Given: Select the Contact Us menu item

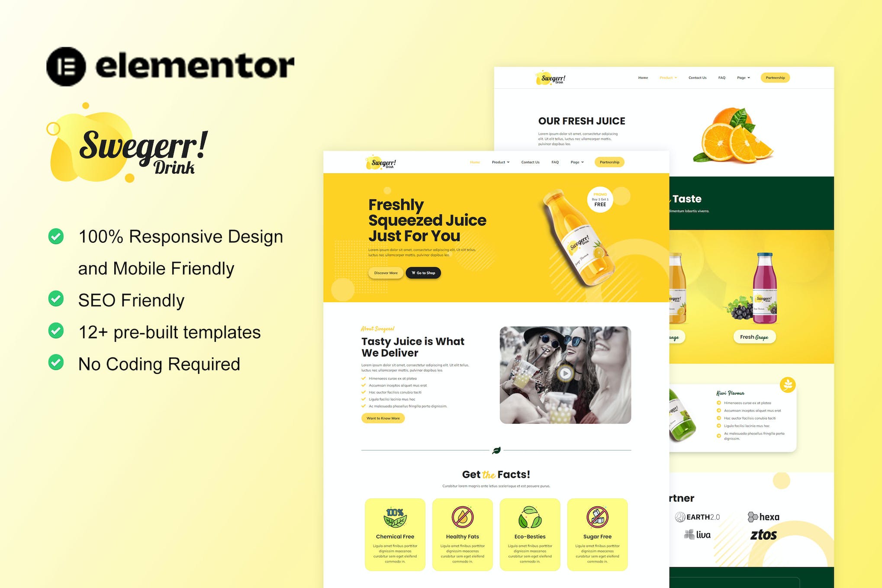Looking at the screenshot, I should [x=530, y=162].
